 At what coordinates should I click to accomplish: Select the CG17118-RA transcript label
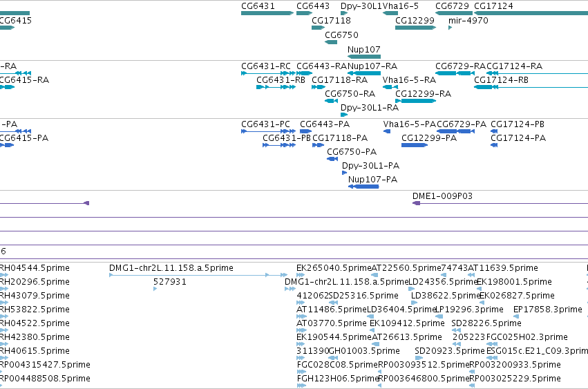(x=340, y=80)
